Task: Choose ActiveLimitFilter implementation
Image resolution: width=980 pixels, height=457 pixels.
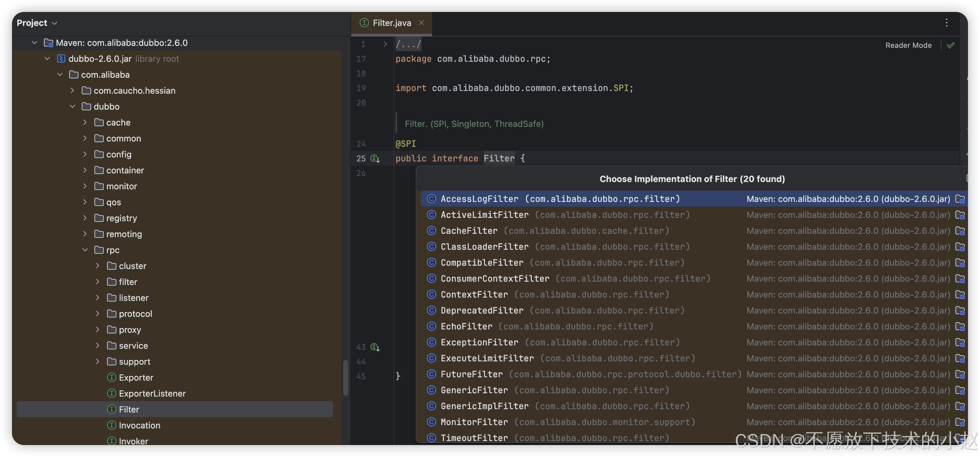Action: pyautogui.click(x=694, y=215)
